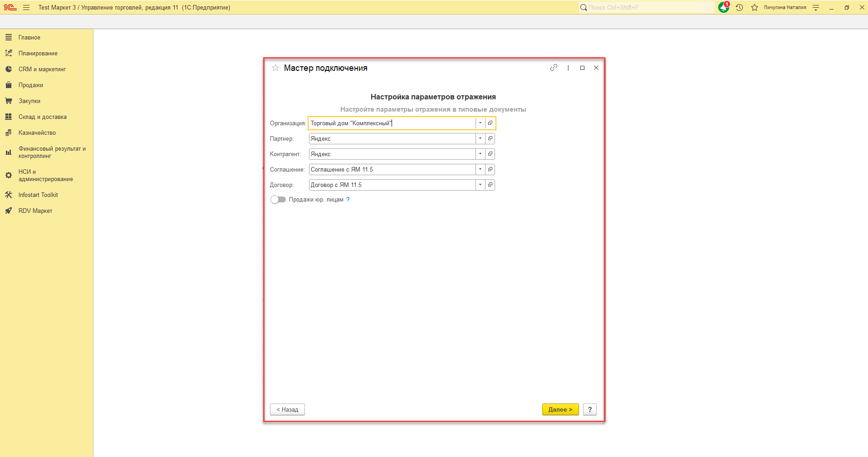Click the 1C logo icon
Viewport: 868px width, 457px height.
[x=10, y=7]
